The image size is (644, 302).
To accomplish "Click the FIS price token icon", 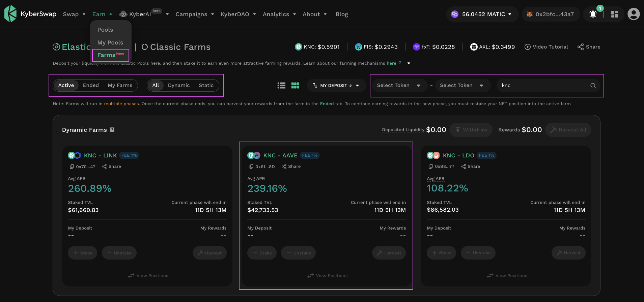I will coord(358,47).
